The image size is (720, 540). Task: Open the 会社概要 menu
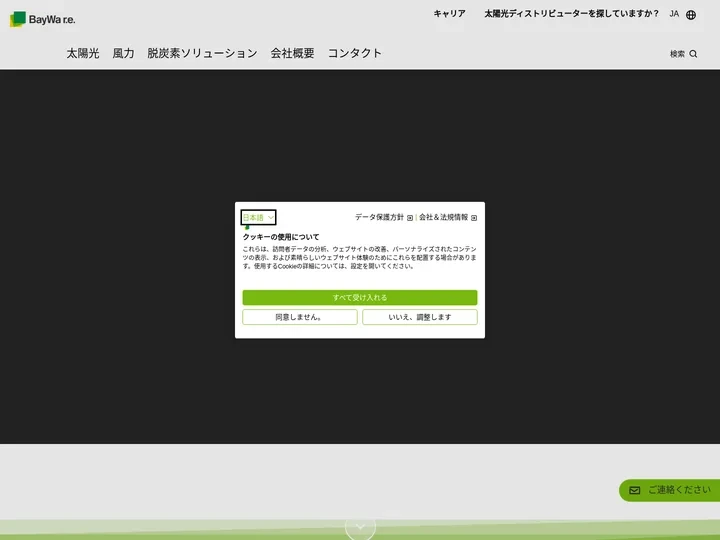coord(292,53)
